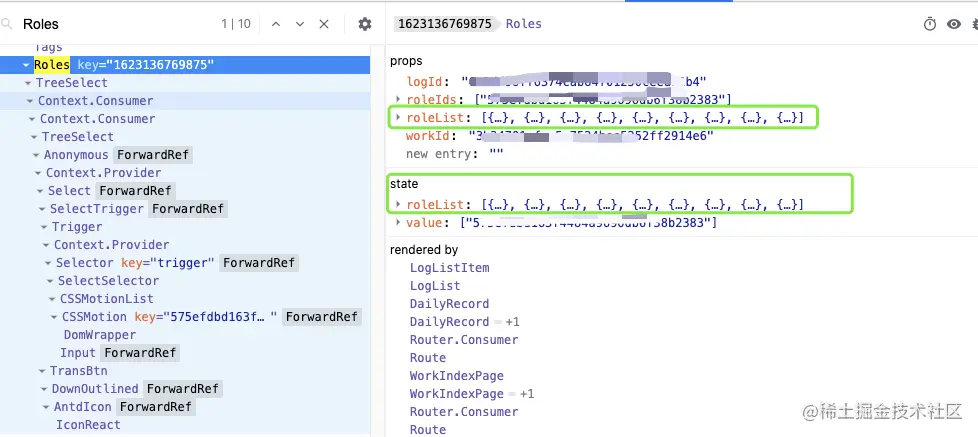Select the SelectSelector tree row
This screenshot has width=978, height=437.
[x=185, y=281]
